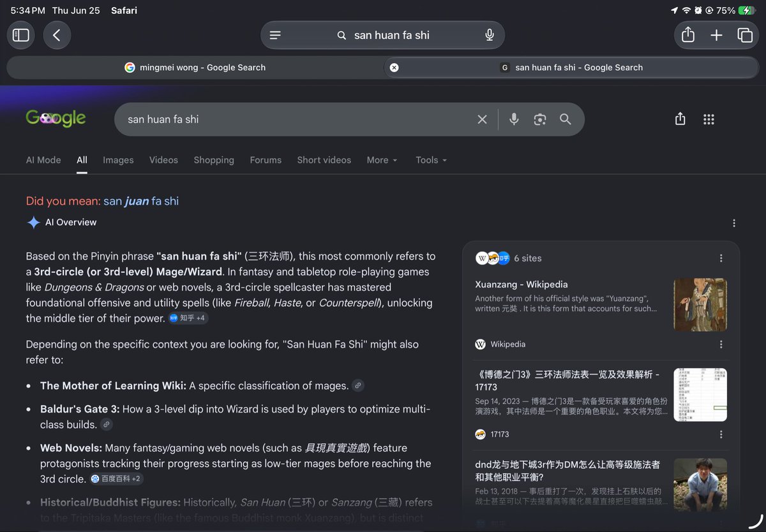Open the Shopping results tab
Screen dimensions: 766x532
tap(214, 160)
